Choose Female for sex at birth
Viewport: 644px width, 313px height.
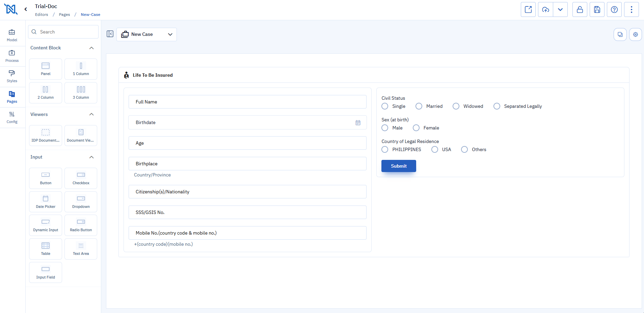tap(416, 128)
